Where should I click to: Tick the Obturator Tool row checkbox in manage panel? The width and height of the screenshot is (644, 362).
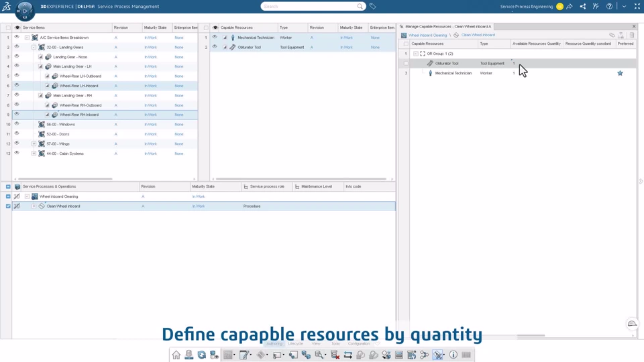pos(407,63)
